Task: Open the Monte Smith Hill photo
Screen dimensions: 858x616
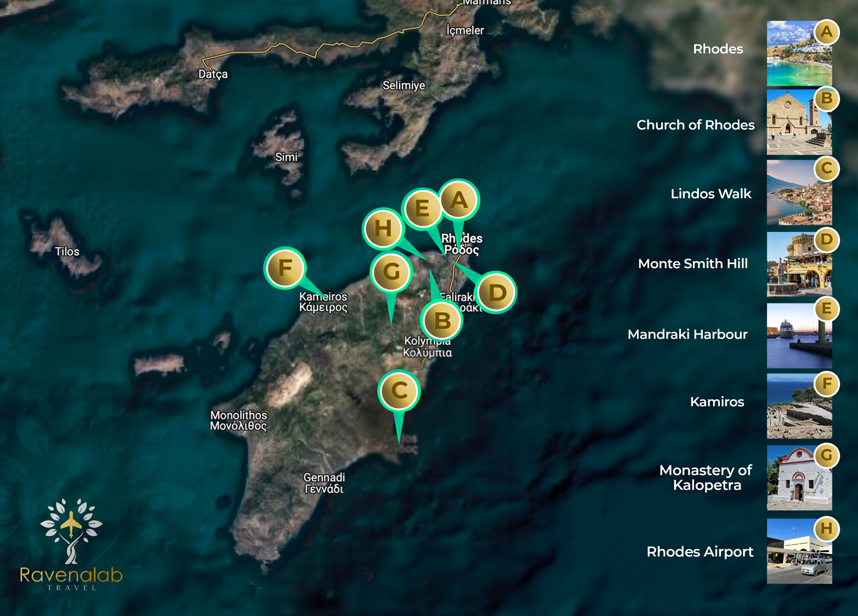Action: 799,264
